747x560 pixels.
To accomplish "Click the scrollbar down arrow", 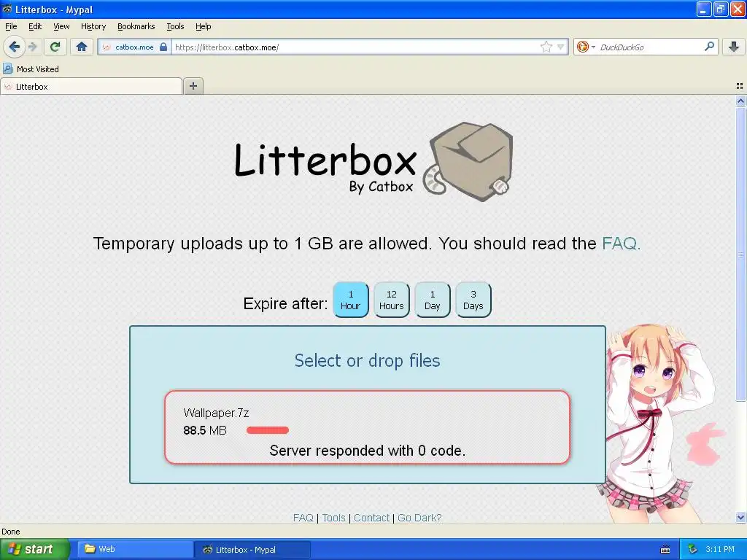I will pyautogui.click(x=740, y=517).
